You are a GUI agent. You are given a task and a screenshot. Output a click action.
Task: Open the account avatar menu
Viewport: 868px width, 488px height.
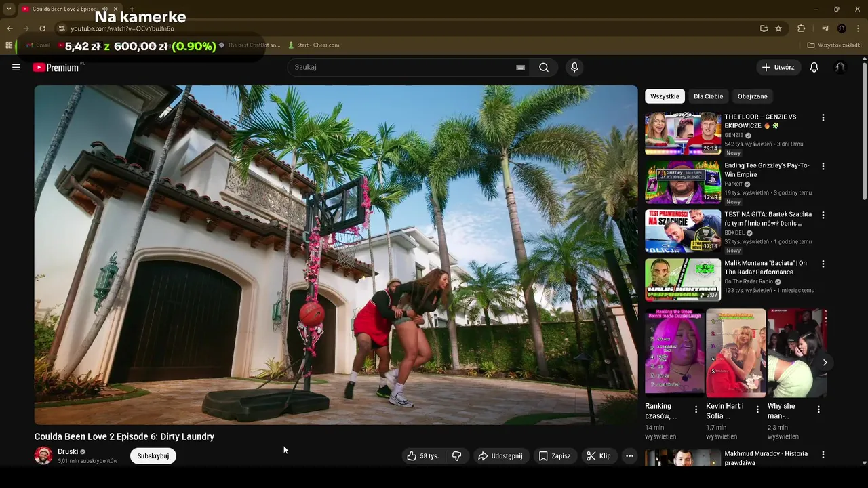pyautogui.click(x=840, y=67)
